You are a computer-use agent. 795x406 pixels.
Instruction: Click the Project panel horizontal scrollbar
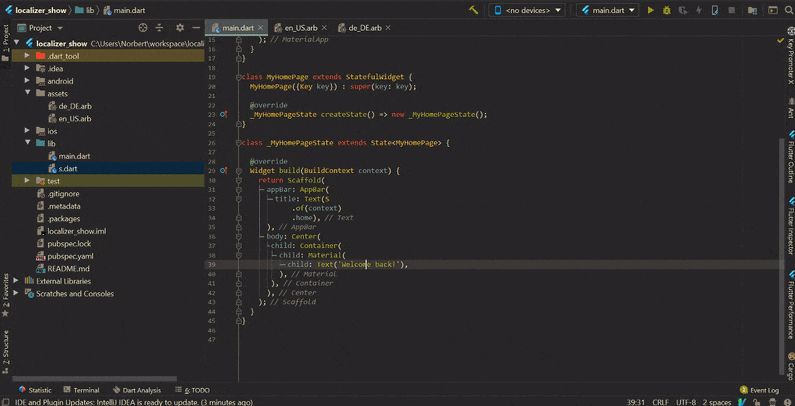94,379
